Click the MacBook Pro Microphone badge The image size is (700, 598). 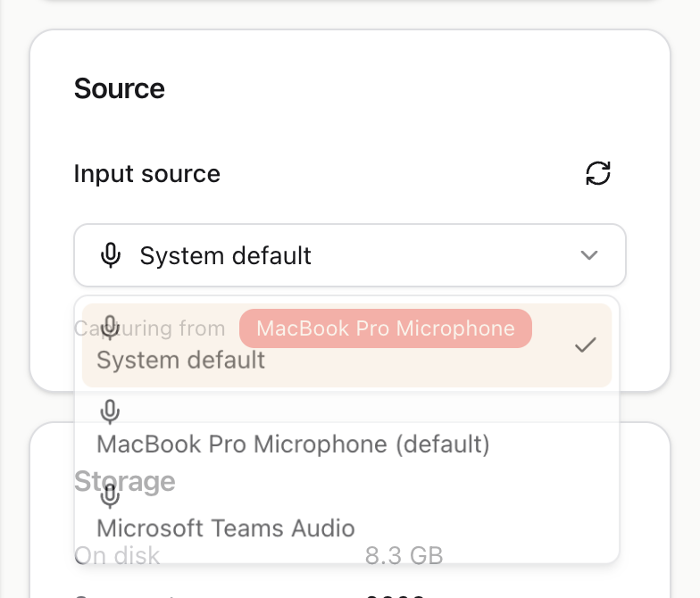pos(386,328)
